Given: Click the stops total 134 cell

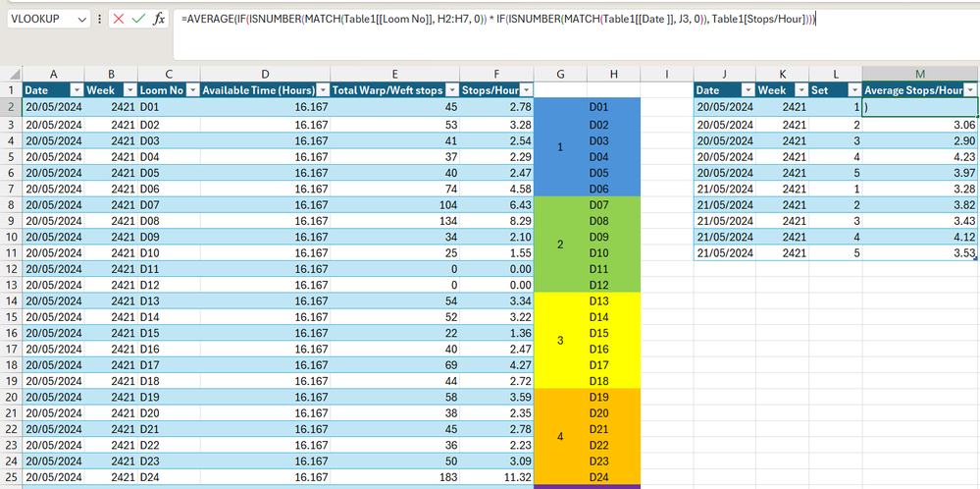Looking at the screenshot, I should pos(395,221).
